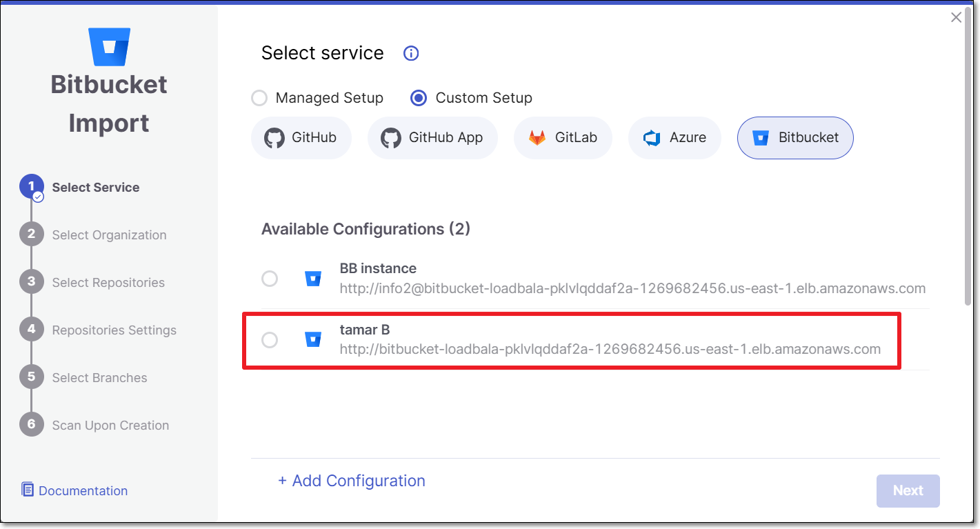Click the Documentation book icon

[x=28, y=490]
